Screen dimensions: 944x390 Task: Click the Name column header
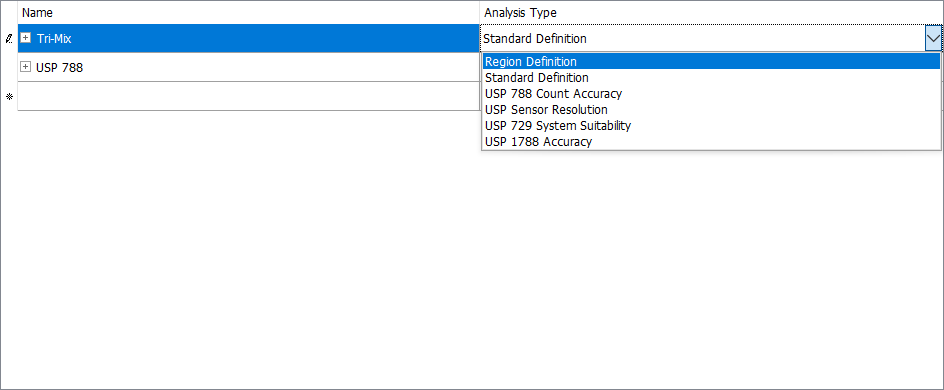coord(249,12)
